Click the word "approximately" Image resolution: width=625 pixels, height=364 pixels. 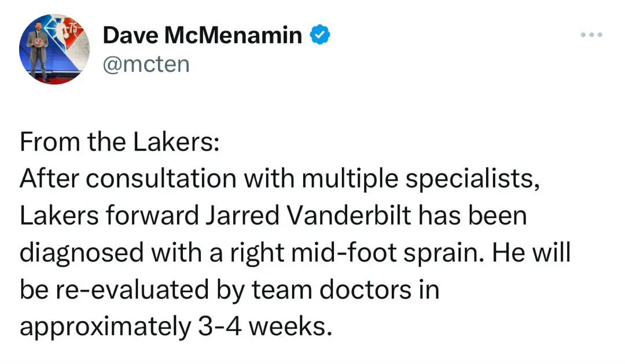(x=106, y=328)
